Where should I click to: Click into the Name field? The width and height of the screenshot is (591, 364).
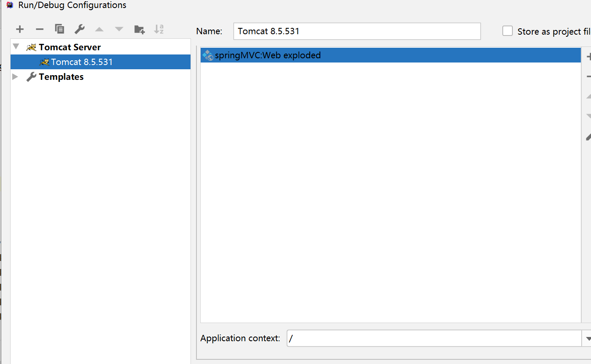click(x=357, y=31)
